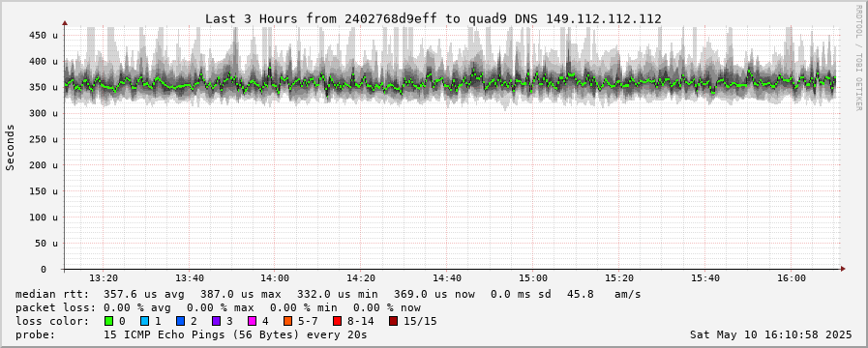Click the 16:00 time axis label
The height and width of the screenshot is (348, 868).
[791, 278]
